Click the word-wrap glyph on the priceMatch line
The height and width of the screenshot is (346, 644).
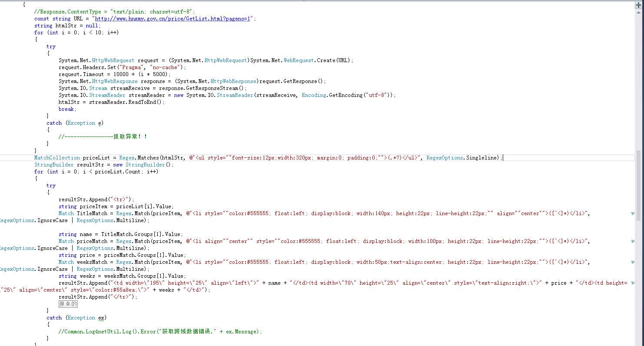[632, 242]
